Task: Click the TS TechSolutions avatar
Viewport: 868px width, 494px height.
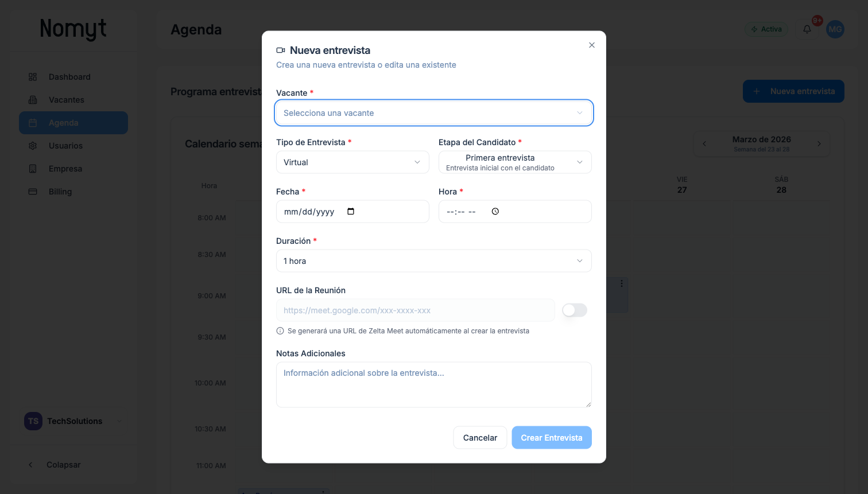Action: 33,421
